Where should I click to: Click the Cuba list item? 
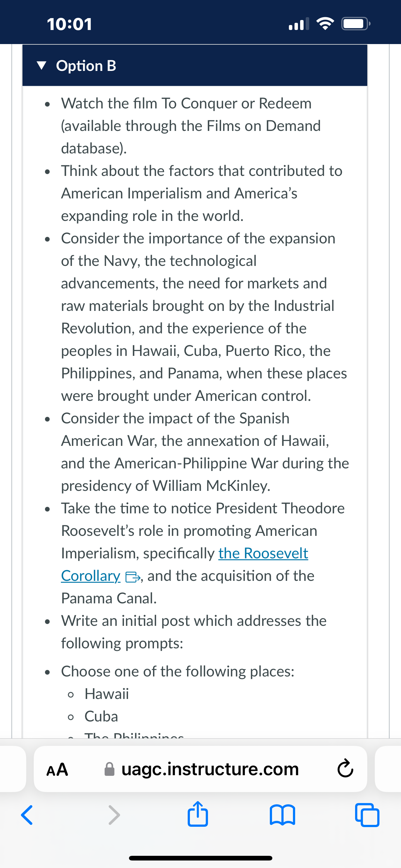click(101, 716)
